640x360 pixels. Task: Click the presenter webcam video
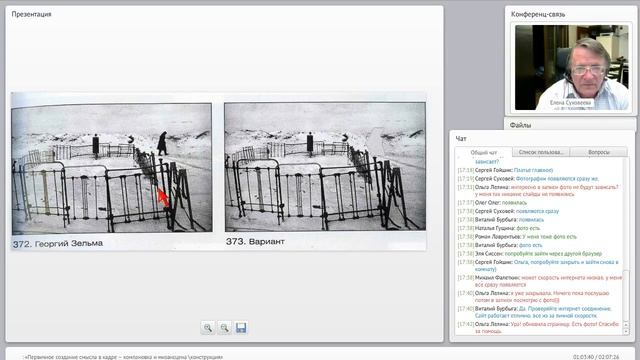tap(571, 67)
